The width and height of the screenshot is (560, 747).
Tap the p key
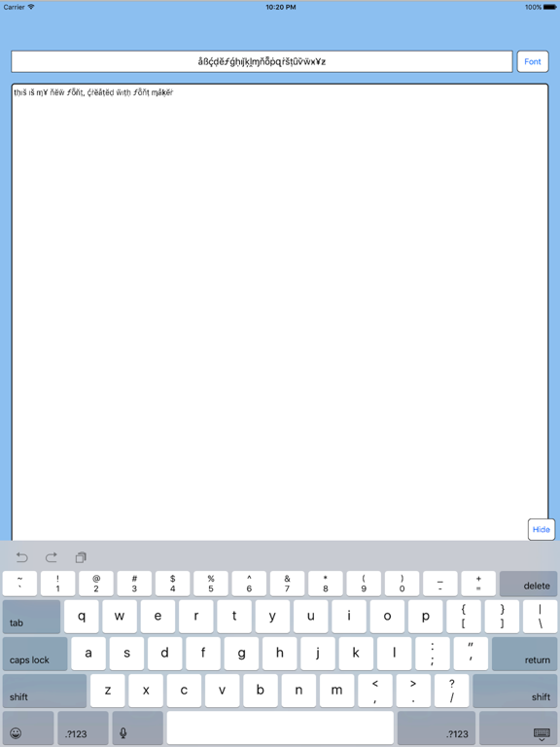[425, 617]
